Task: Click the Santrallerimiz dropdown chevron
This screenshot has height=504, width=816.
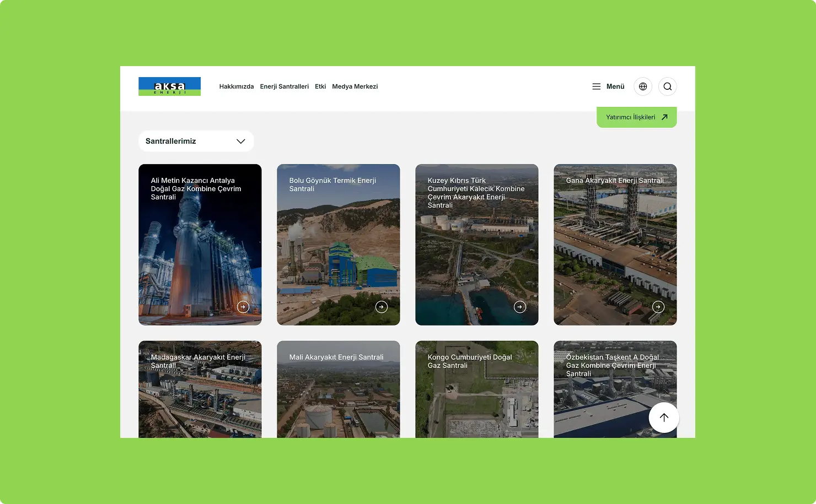Action: [x=240, y=141]
